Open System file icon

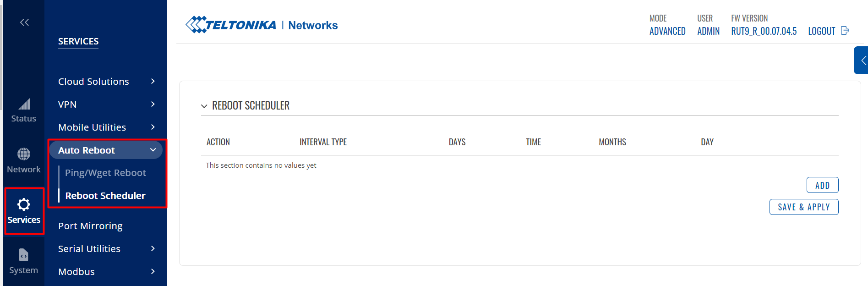point(24,255)
